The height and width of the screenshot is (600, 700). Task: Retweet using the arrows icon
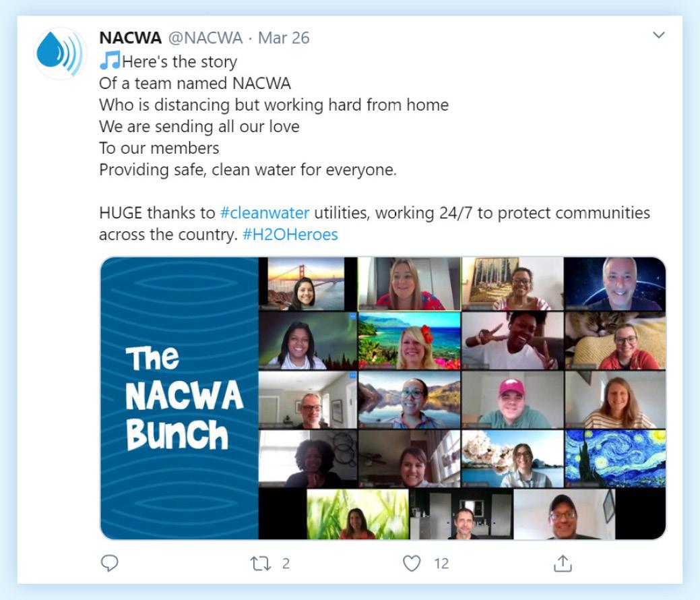point(260,564)
